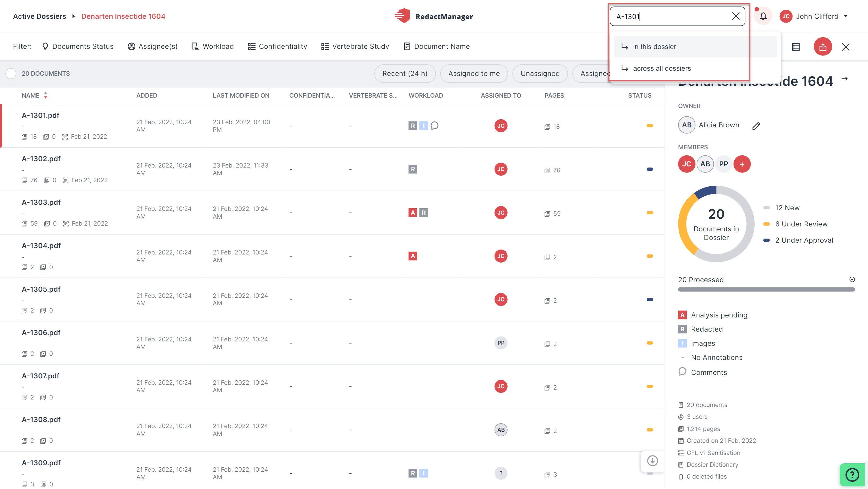Viewport: 868px width, 489px height.
Task: Clear the search field with the X icon
Action: point(736,16)
